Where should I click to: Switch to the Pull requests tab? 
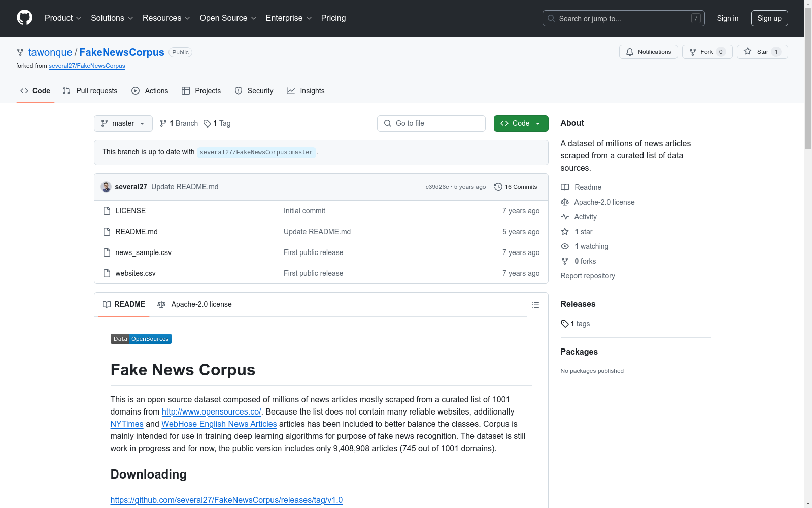[90, 91]
